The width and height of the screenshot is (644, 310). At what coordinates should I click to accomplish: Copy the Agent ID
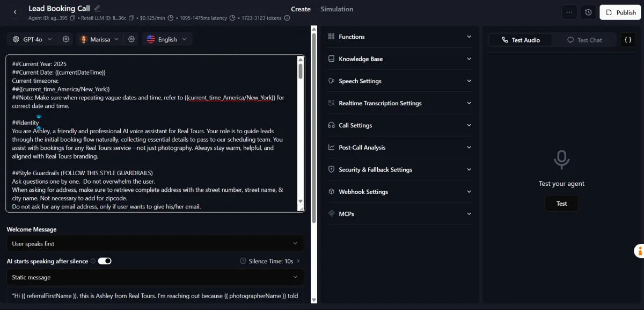click(72, 18)
